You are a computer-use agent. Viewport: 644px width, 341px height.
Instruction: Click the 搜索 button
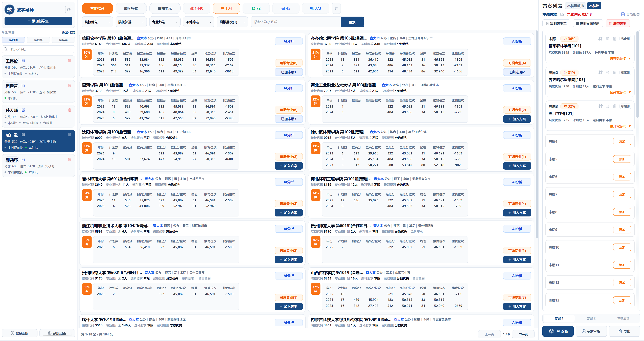[352, 22]
